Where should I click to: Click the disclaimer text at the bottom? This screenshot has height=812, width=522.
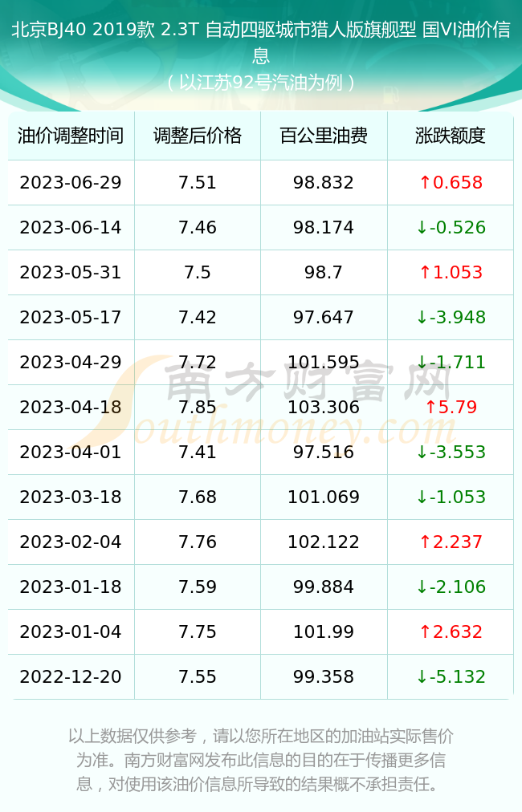point(261,760)
